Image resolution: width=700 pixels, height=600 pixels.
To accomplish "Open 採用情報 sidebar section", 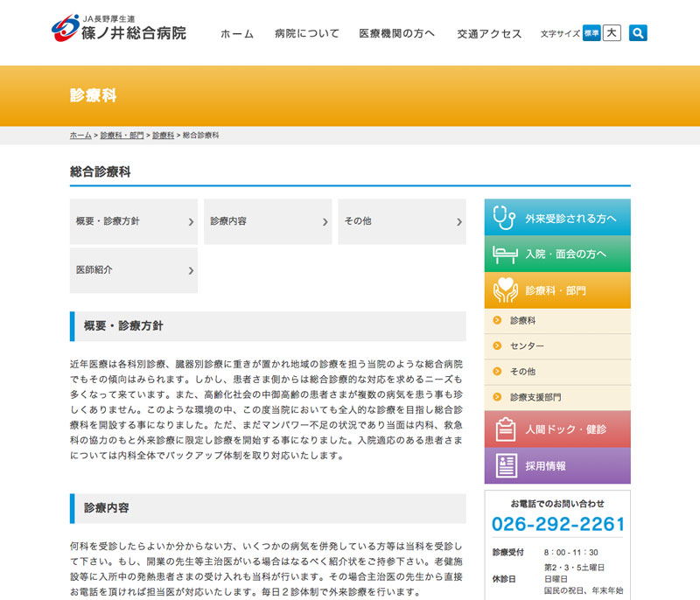I will 557,465.
